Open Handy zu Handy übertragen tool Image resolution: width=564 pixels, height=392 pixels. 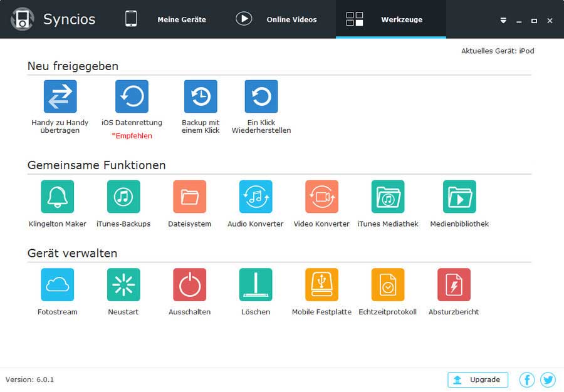60,96
